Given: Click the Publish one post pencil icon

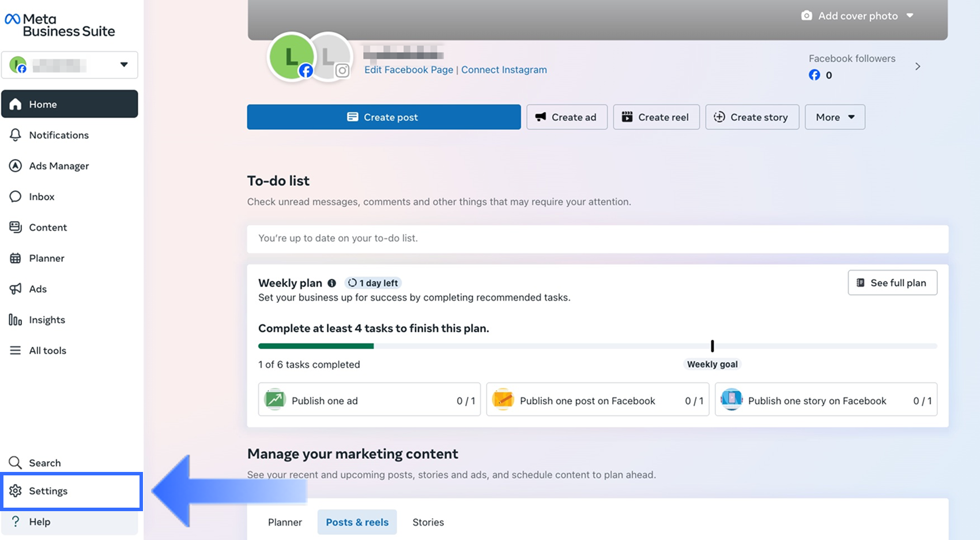Looking at the screenshot, I should pos(503,399).
